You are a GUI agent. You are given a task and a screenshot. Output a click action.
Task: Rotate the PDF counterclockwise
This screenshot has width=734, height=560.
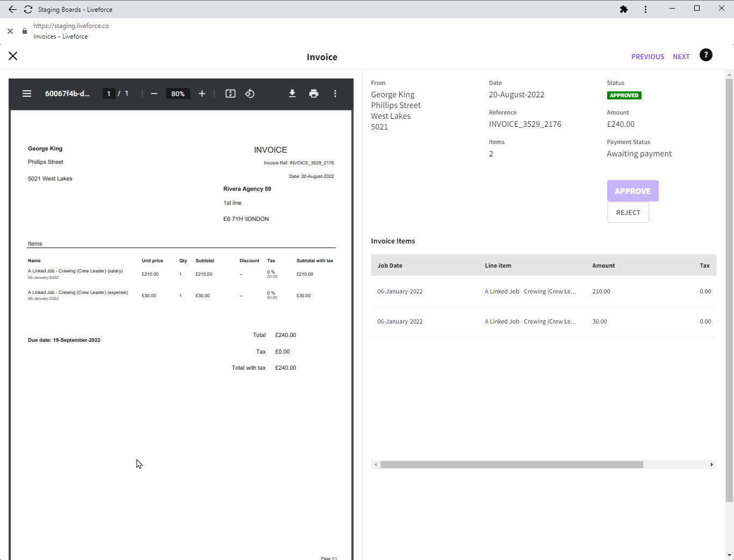click(250, 94)
